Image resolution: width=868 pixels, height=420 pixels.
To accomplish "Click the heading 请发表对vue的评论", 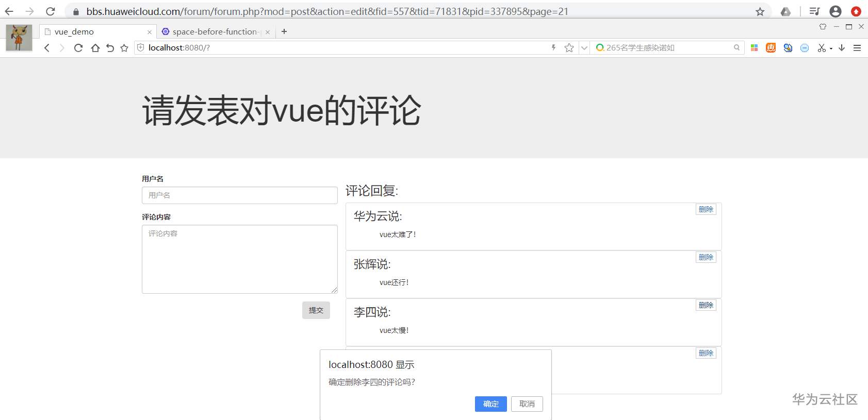I will [x=282, y=110].
